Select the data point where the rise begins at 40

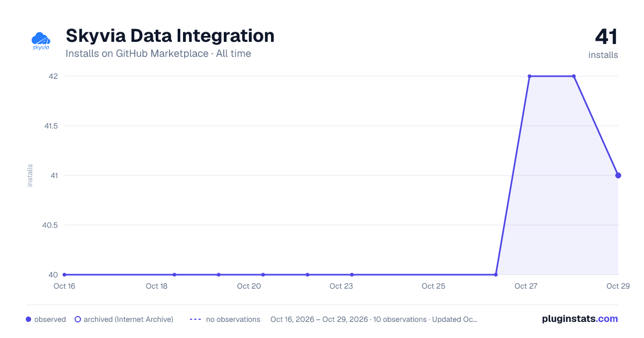495,275
